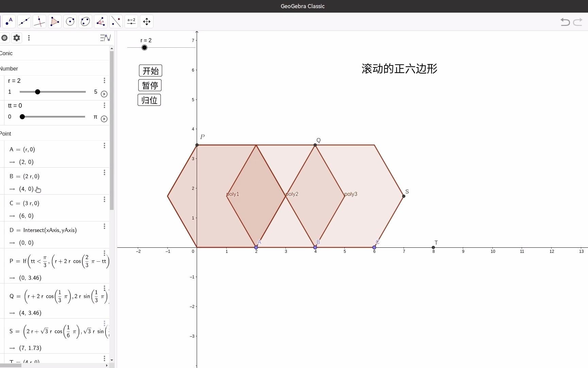Viewport: 588px width, 368px height.
Task: Select the C = (3 r, 0) definition
Action: click(24, 203)
